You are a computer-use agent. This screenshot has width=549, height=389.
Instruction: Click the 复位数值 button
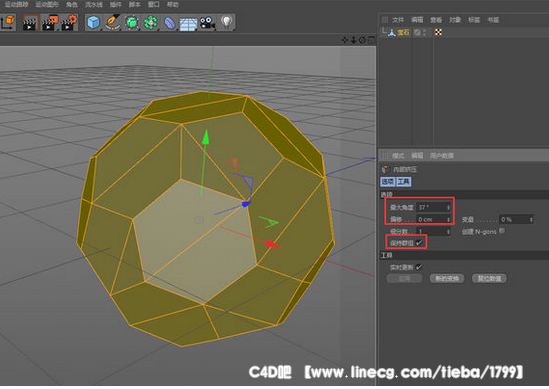tap(489, 279)
